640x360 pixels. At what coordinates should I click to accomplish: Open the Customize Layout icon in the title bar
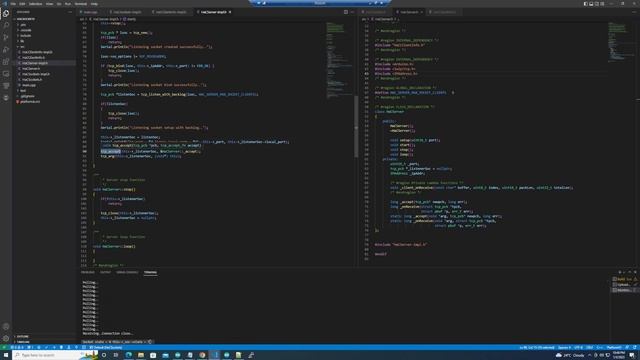(602, 4)
